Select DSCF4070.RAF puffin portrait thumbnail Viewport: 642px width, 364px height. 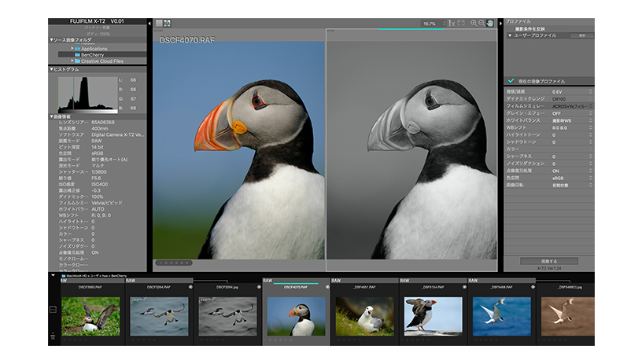296,317
